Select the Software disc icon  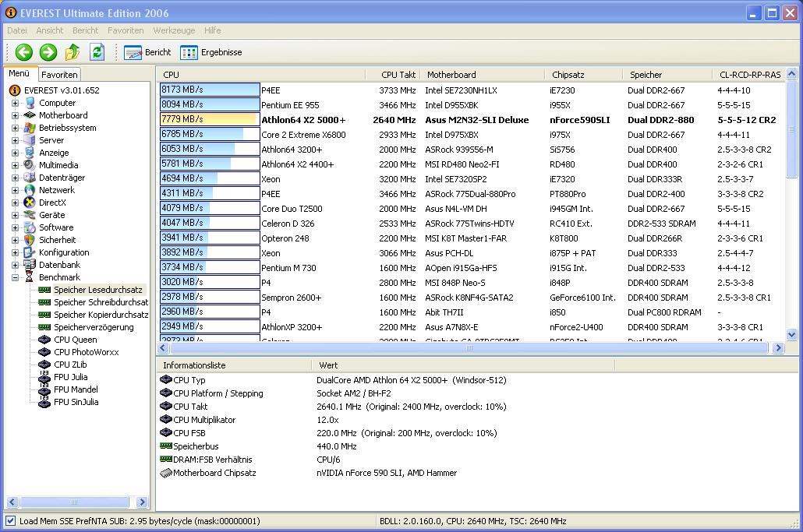coord(30,227)
